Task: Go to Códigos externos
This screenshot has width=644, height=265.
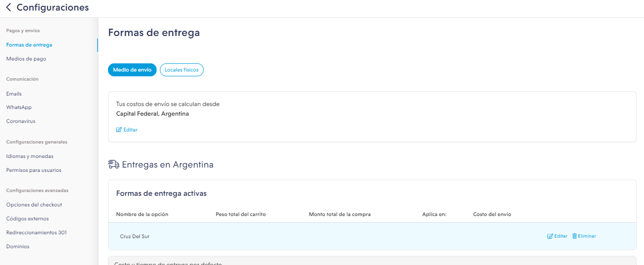Action: 27,219
